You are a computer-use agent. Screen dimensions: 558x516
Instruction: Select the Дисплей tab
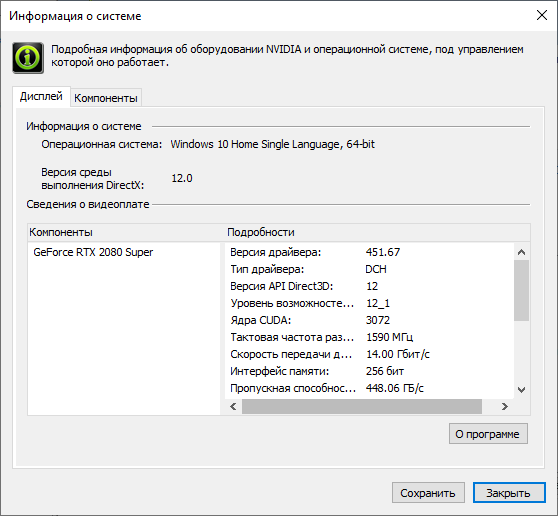[41, 96]
